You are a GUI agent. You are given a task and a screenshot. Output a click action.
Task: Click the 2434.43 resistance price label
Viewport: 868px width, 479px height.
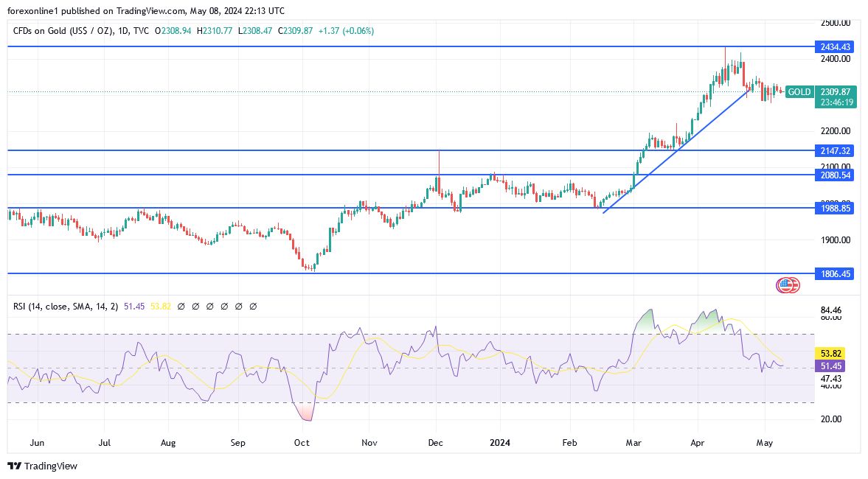(x=834, y=46)
